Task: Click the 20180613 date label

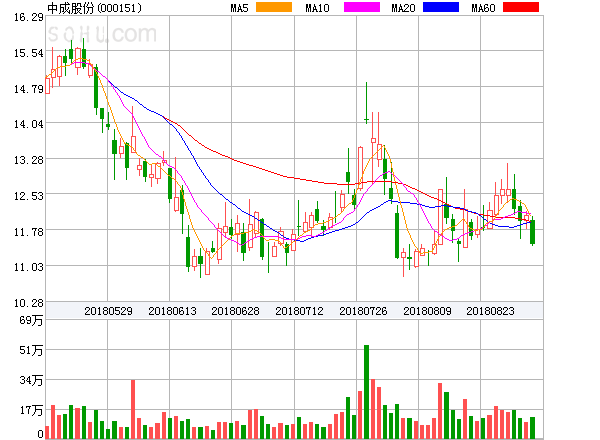Action: (172, 311)
